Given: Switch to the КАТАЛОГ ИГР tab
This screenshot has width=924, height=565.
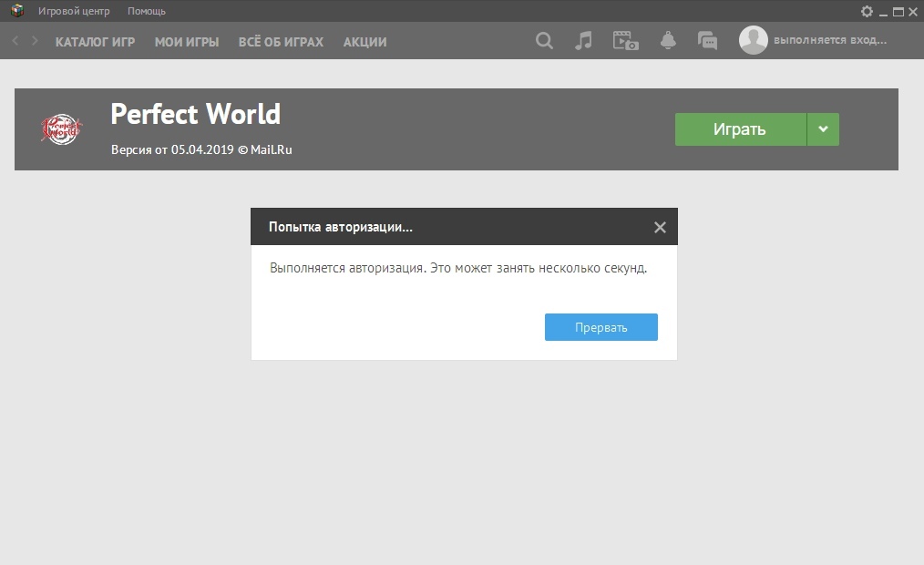Looking at the screenshot, I should (95, 42).
